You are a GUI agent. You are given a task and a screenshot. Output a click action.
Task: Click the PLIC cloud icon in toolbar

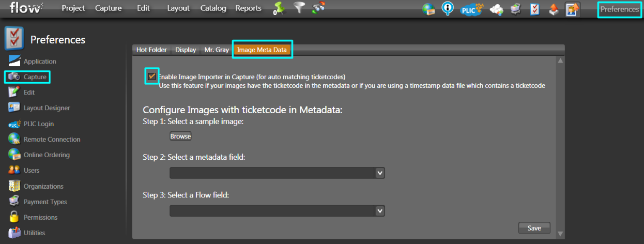click(x=471, y=9)
